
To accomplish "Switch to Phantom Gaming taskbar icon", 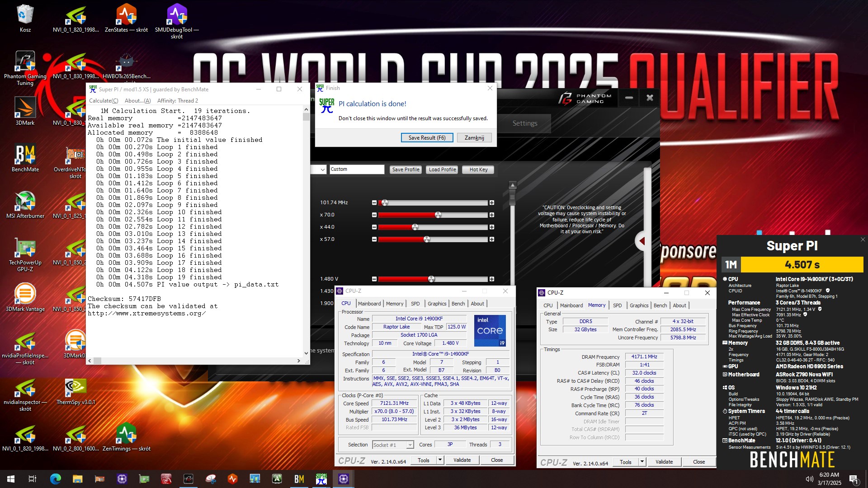I will [189, 479].
